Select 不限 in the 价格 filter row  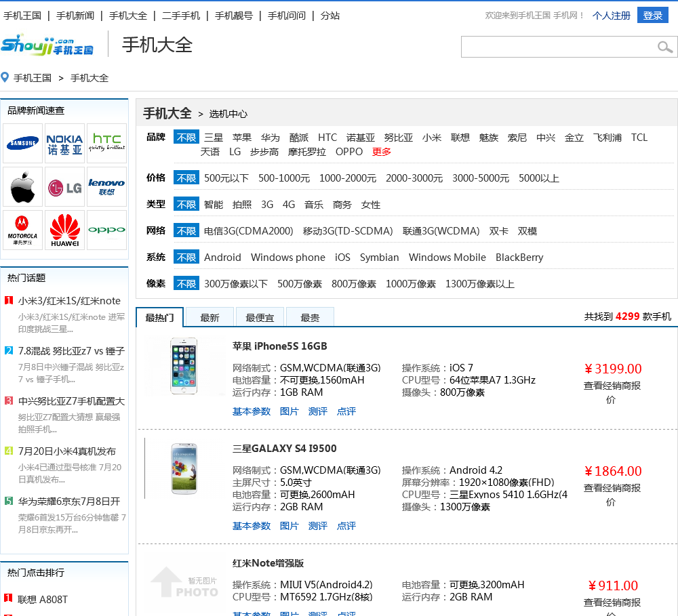pos(186,178)
